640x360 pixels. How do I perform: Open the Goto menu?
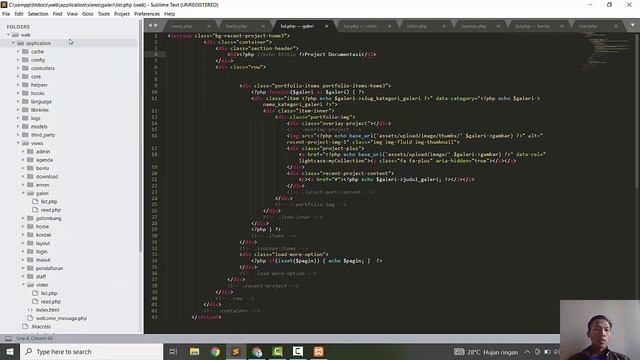coord(87,13)
